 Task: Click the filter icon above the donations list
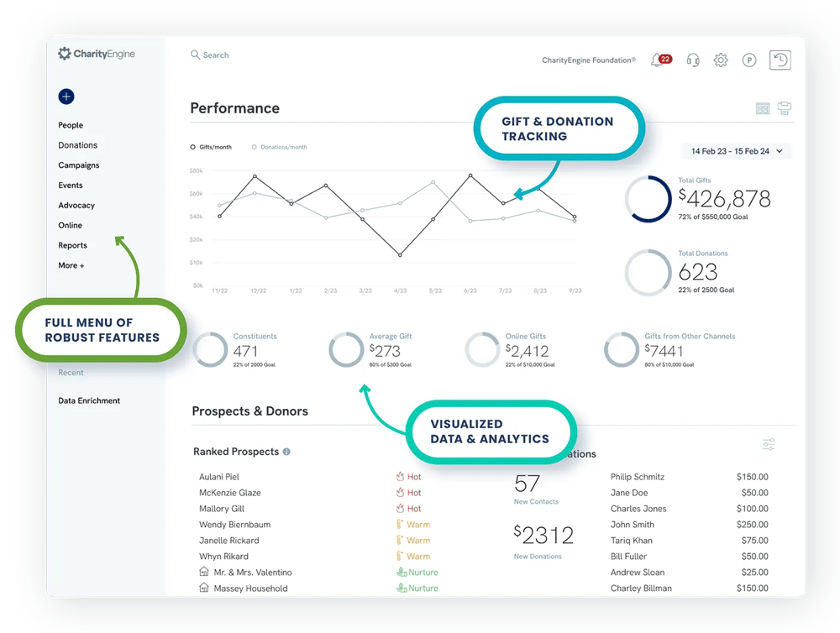tap(768, 444)
